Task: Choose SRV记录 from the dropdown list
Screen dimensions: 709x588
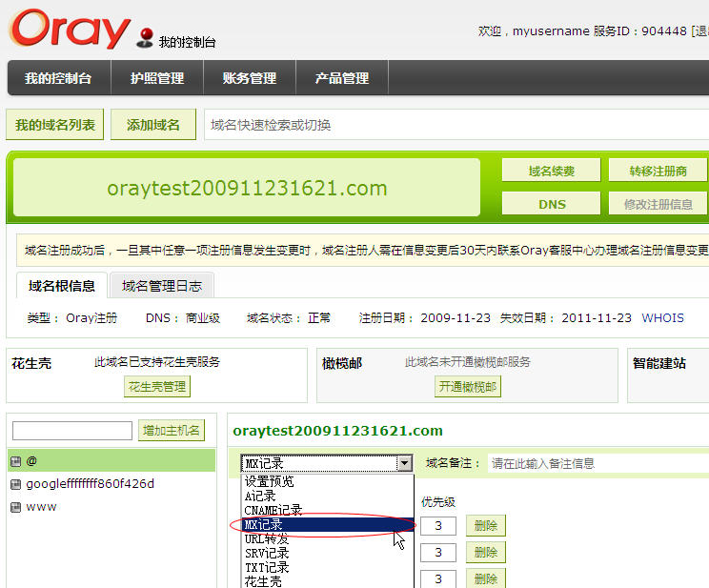Action: pos(328,553)
